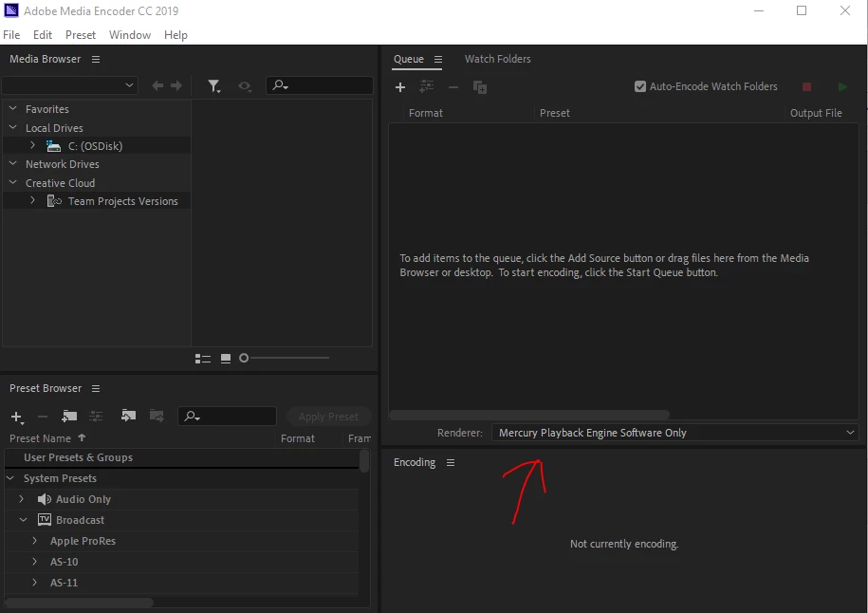Collapse the Favorites section
This screenshot has width=868, height=613.
coord(13,108)
